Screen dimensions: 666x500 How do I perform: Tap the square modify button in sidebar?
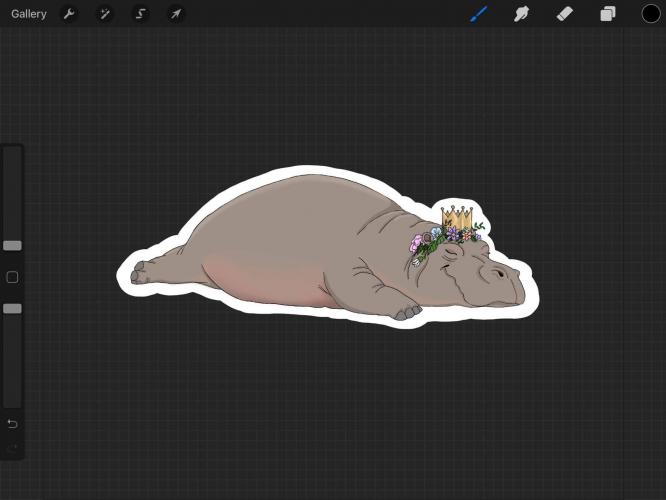[x=12, y=277]
